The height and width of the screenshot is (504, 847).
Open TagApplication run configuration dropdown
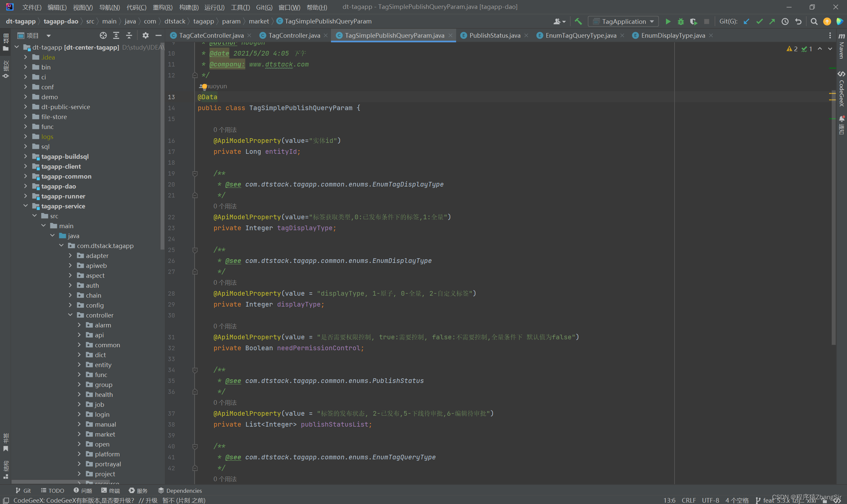click(623, 21)
